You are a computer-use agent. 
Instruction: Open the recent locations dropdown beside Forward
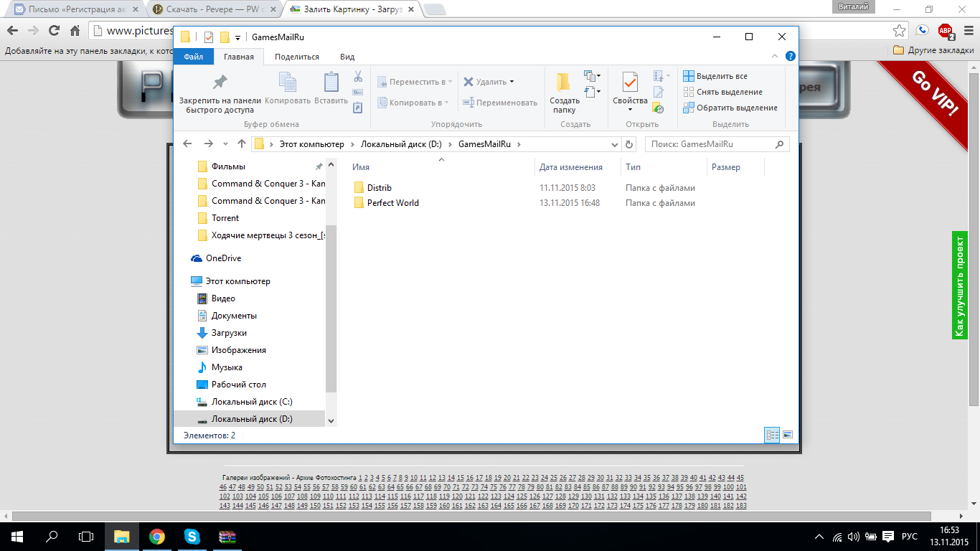click(x=225, y=144)
